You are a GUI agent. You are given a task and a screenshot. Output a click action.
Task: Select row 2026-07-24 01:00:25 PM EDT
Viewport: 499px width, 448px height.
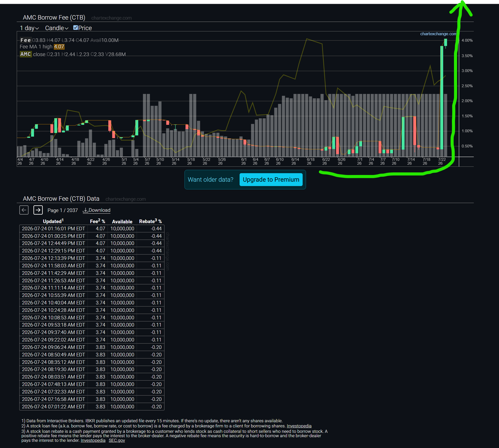(x=92, y=236)
